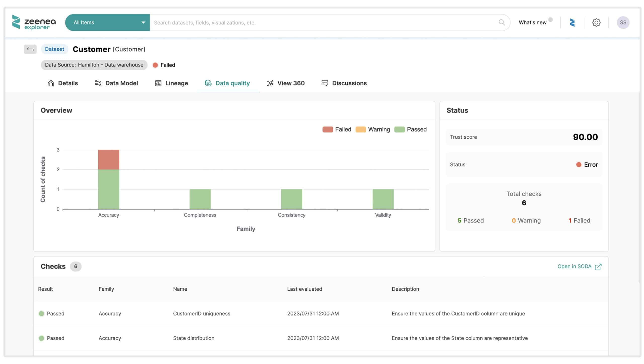Click the search datasets input field

pos(325,23)
